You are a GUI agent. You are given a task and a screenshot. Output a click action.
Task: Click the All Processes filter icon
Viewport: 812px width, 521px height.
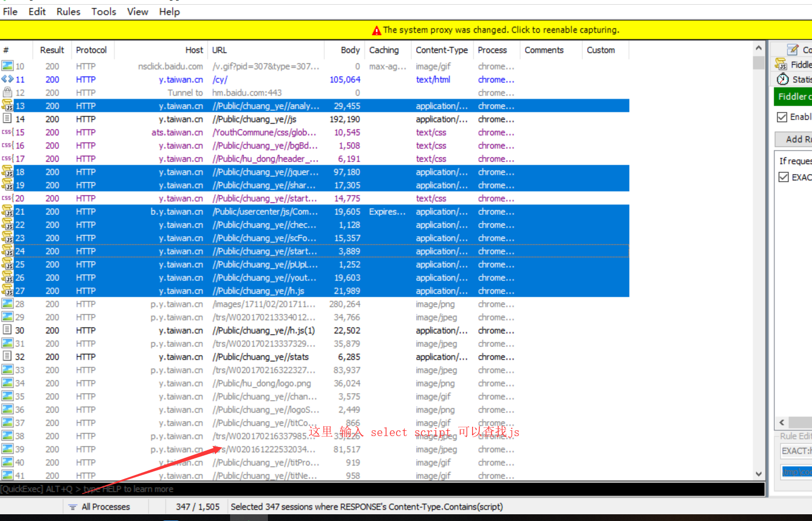73,507
